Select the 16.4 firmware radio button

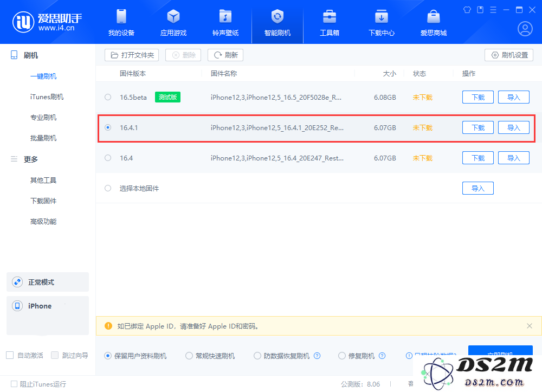tap(108, 158)
